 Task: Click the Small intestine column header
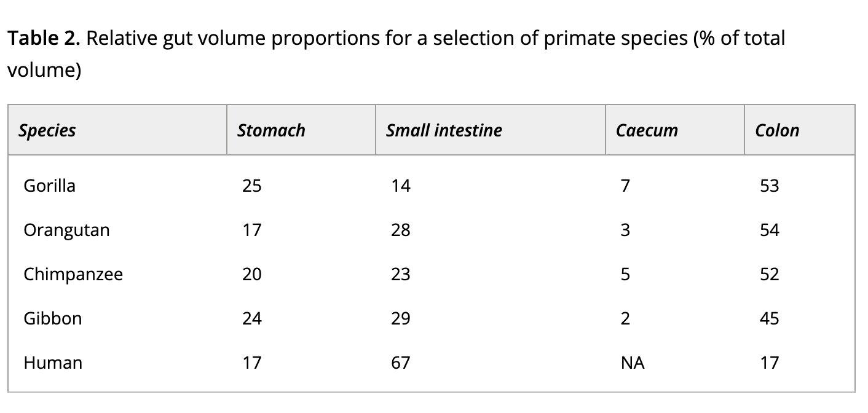coord(444,130)
